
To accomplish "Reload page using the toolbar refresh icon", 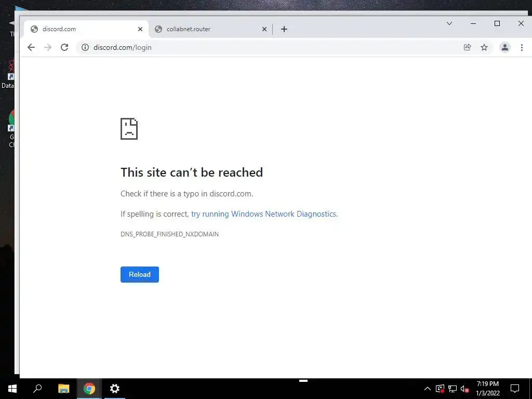I will click(64, 47).
